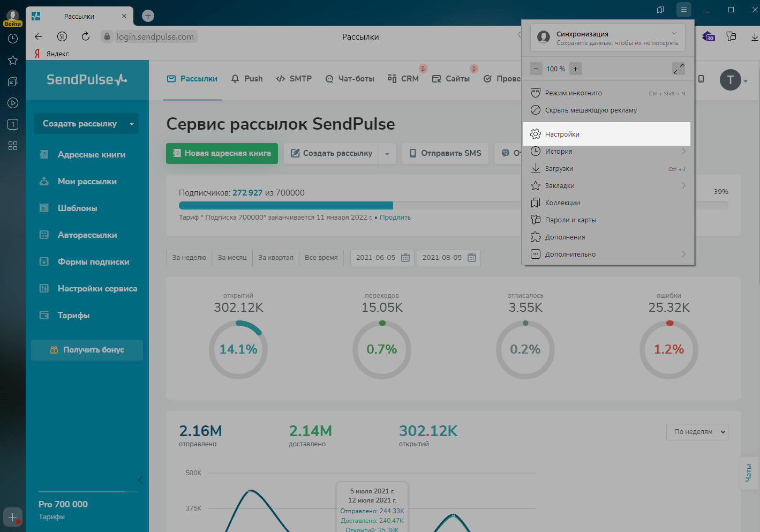Open a new tab with plus button
760x532 pixels.
148,16
